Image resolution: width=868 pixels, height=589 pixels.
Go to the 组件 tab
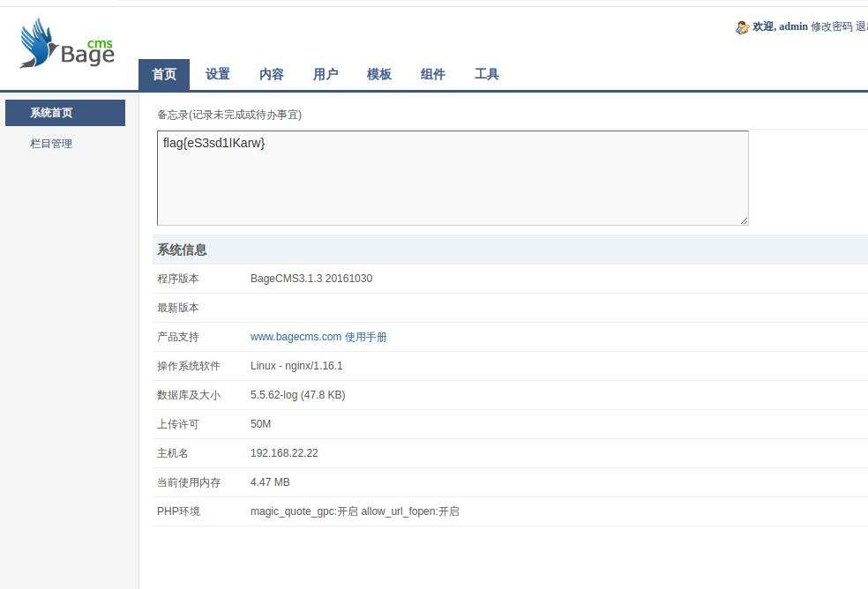pyautogui.click(x=432, y=74)
